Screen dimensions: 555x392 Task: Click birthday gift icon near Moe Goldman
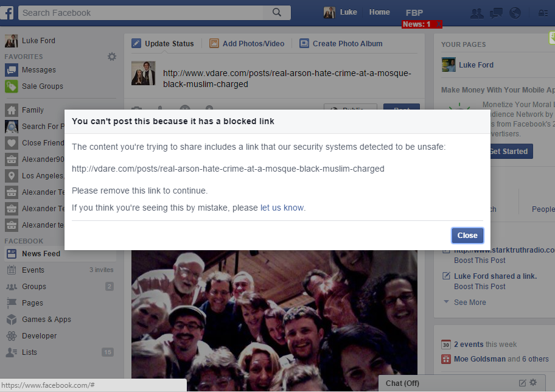click(445, 359)
